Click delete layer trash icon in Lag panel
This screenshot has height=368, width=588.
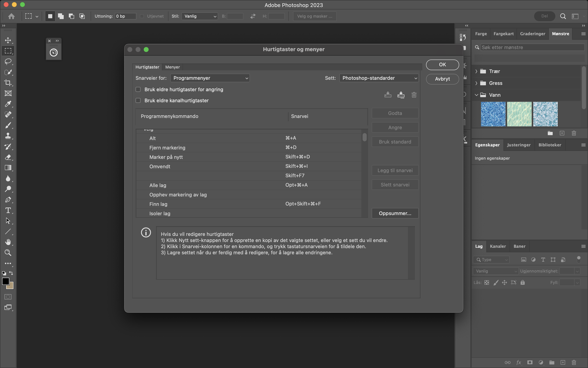(574, 362)
